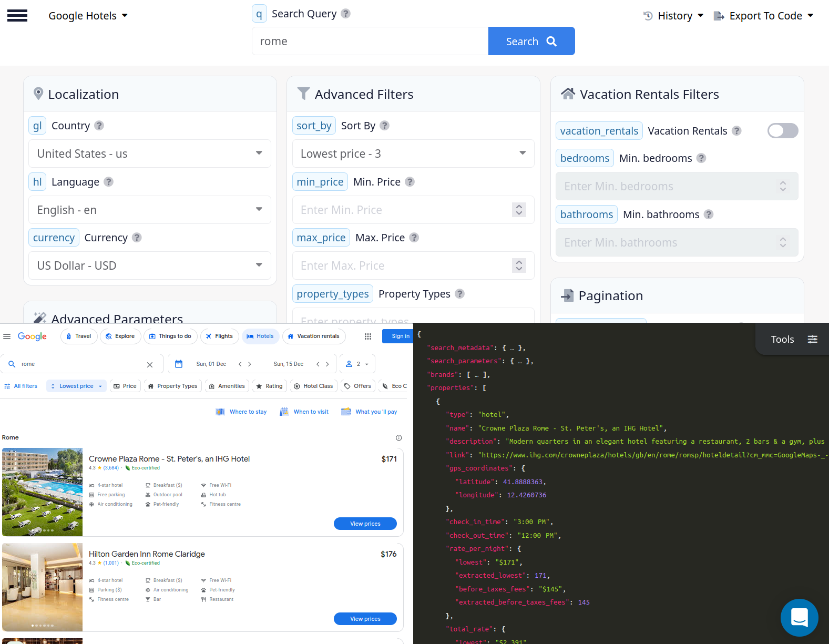Click next day arrow for Sun, 01 Dec
Viewport: 829px width, 644px height.
pos(250,364)
